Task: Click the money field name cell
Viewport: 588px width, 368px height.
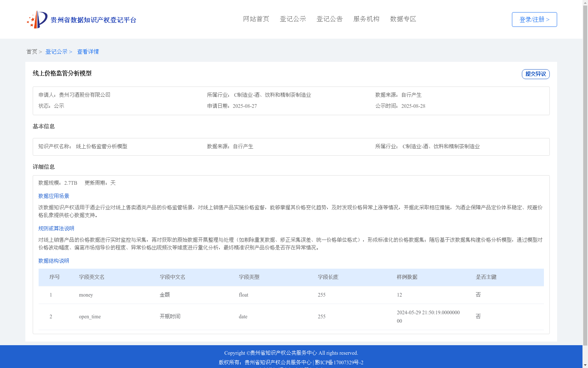Action: click(86, 295)
